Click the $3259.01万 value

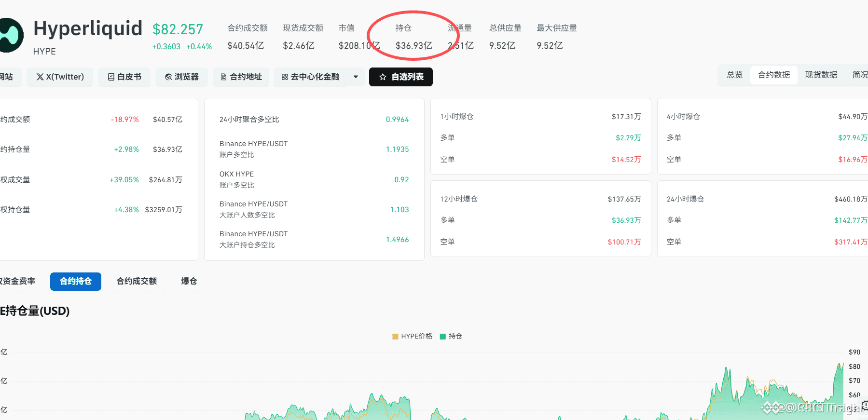pos(164,210)
